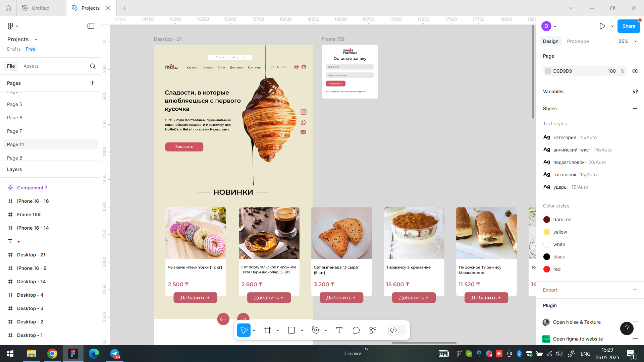Select the yellow color style

(555, 232)
